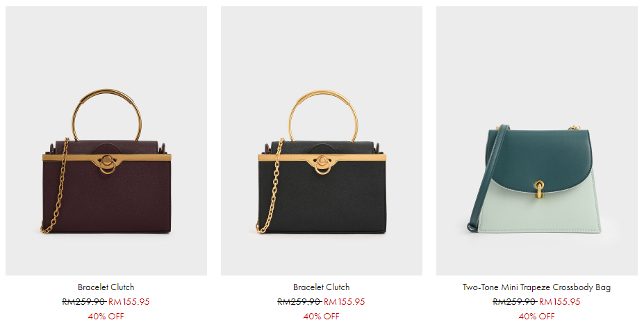Click the gold clasp on the burgundy clutch

[108, 164]
